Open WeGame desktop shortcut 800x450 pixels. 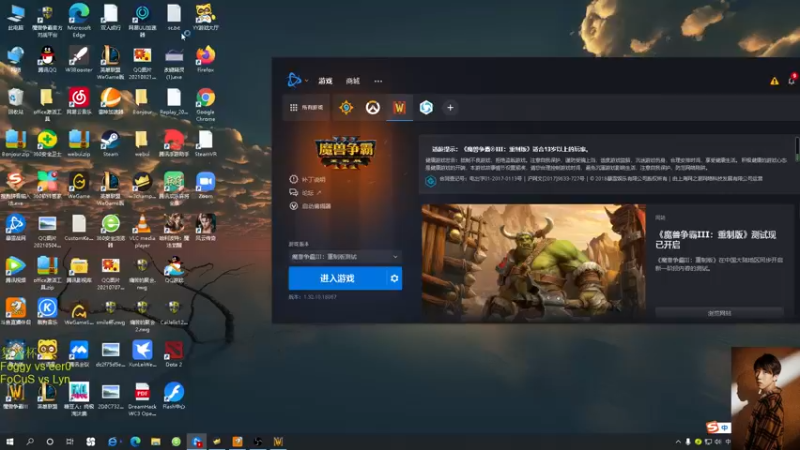79,186
